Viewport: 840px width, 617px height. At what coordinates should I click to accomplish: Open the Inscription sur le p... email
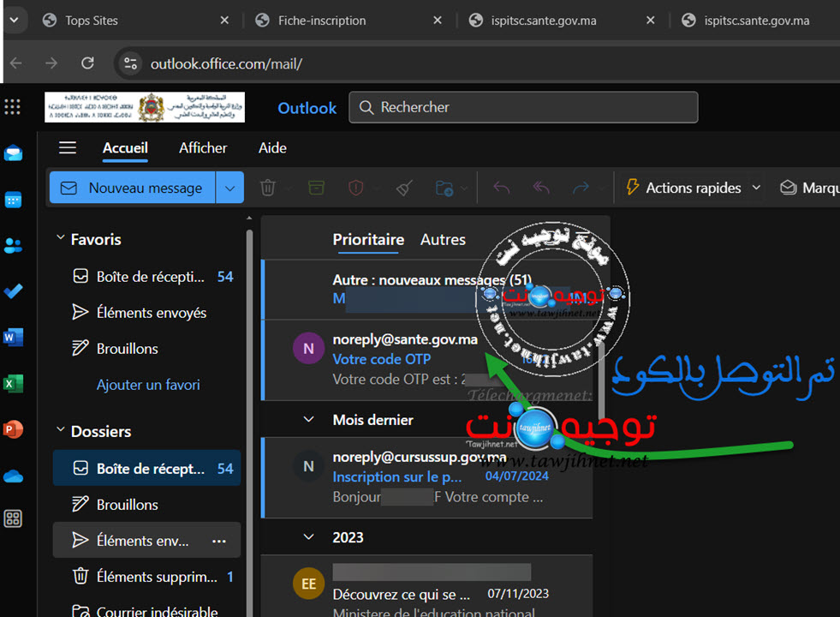[427, 477]
